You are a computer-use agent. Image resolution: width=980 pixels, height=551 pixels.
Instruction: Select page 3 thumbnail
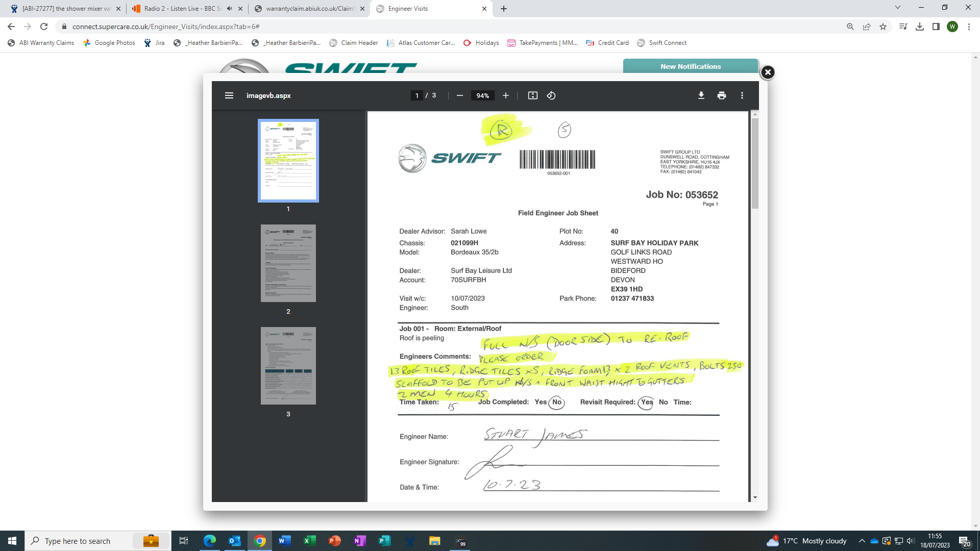pyautogui.click(x=288, y=366)
